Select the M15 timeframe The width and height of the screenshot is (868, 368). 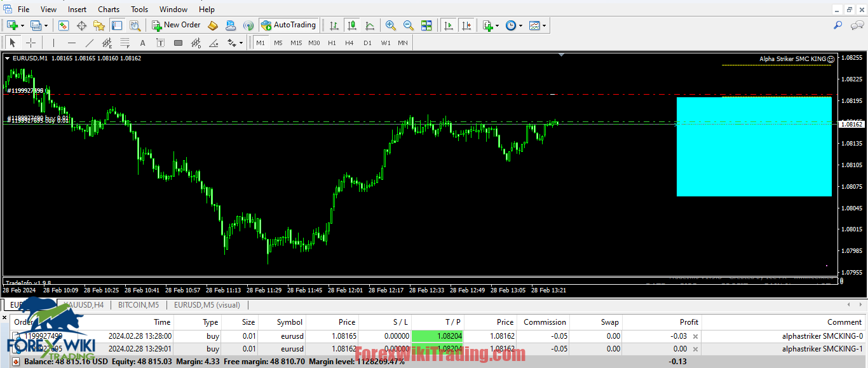click(x=295, y=42)
